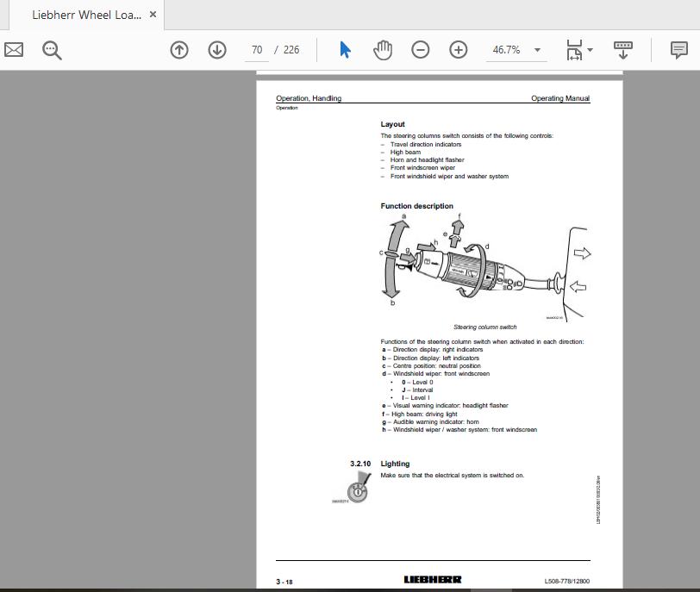Screen dimensions: 700x592
Task: Close the Liebherr Wheel Loader tab
Action: (153, 15)
